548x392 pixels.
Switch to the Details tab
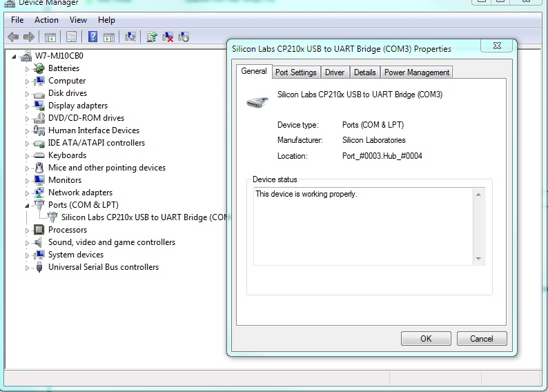[365, 72]
